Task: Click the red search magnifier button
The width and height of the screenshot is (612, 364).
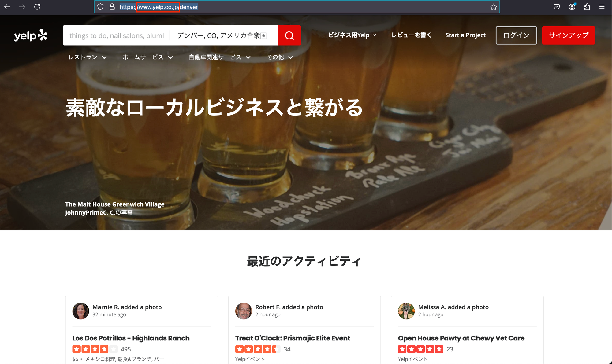Action: click(289, 35)
